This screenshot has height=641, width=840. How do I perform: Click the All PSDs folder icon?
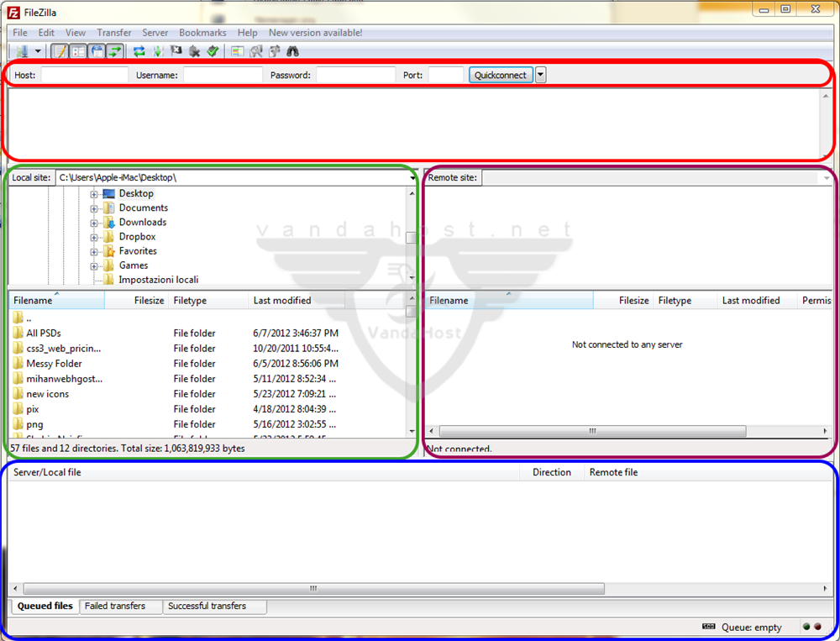[18, 333]
